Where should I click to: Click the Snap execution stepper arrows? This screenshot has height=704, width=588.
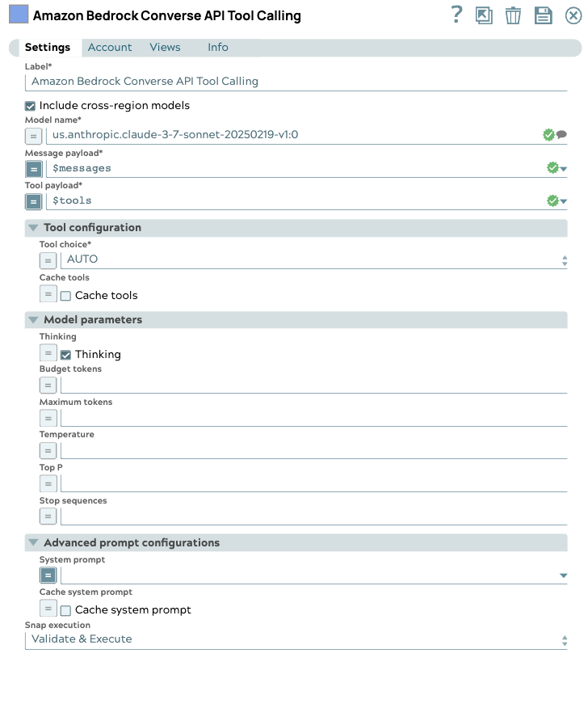(x=564, y=639)
